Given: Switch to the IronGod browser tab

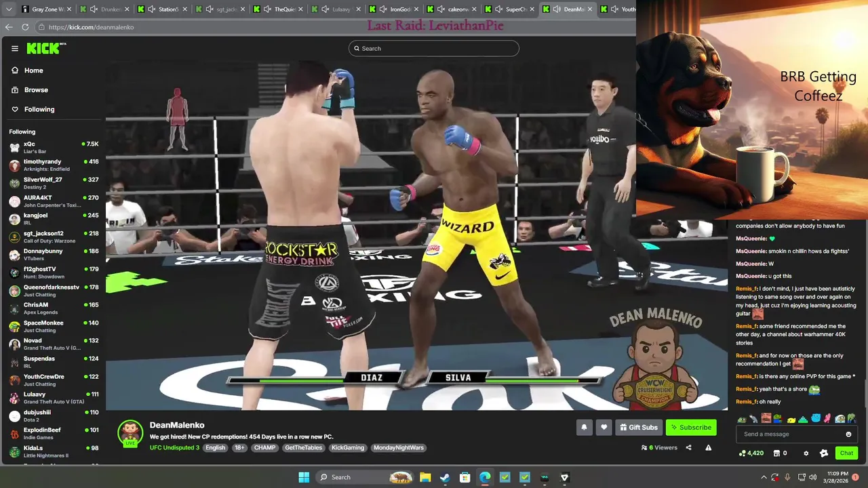Looking at the screenshot, I should 395,9.
